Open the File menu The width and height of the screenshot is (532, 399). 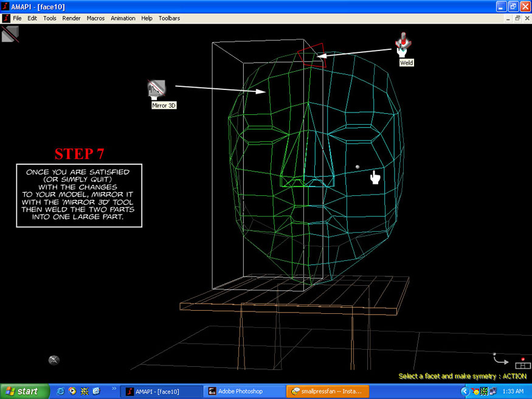(x=18, y=18)
